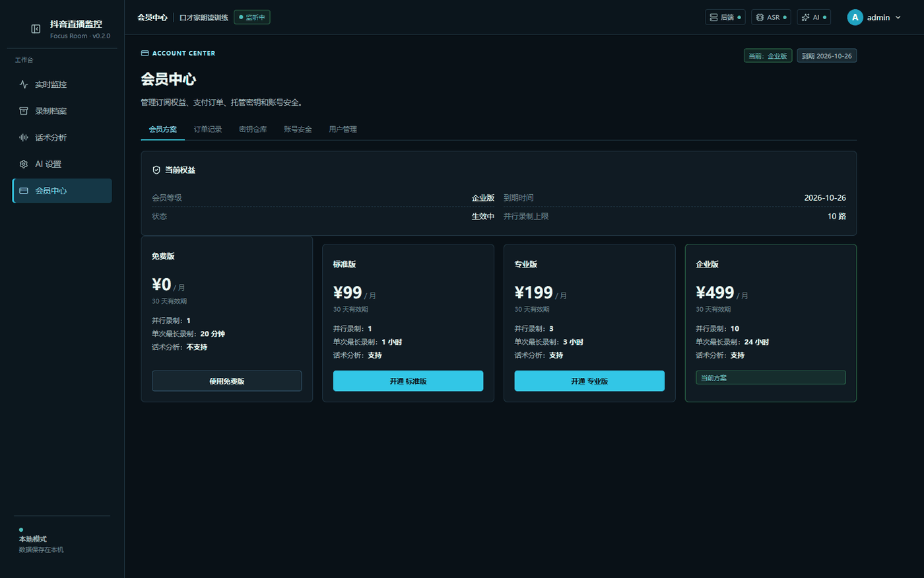Image resolution: width=924 pixels, height=578 pixels.
Task: Go to the 账号安全 tab
Action: [298, 129]
